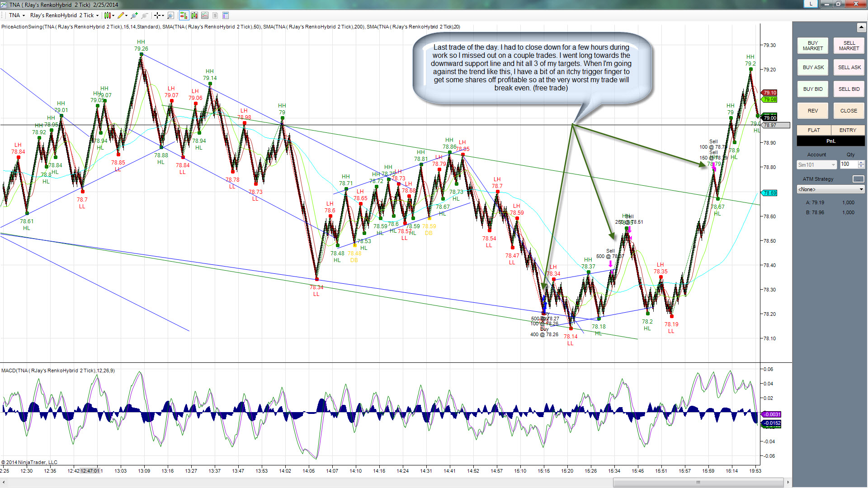Click the -0.0152 MACD value marker
This screenshot has height=488, width=868.
tap(771, 423)
